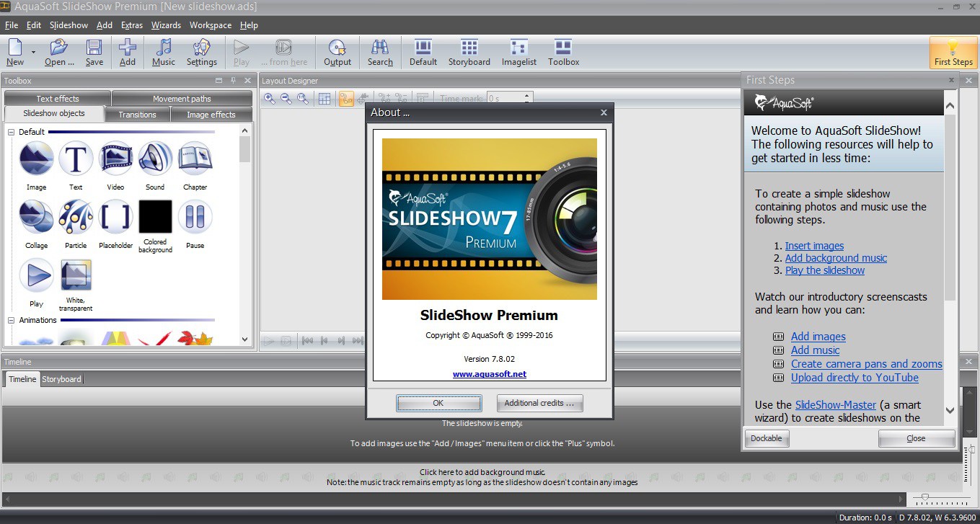
Task: Open Music from the main toolbar
Action: click(x=164, y=52)
